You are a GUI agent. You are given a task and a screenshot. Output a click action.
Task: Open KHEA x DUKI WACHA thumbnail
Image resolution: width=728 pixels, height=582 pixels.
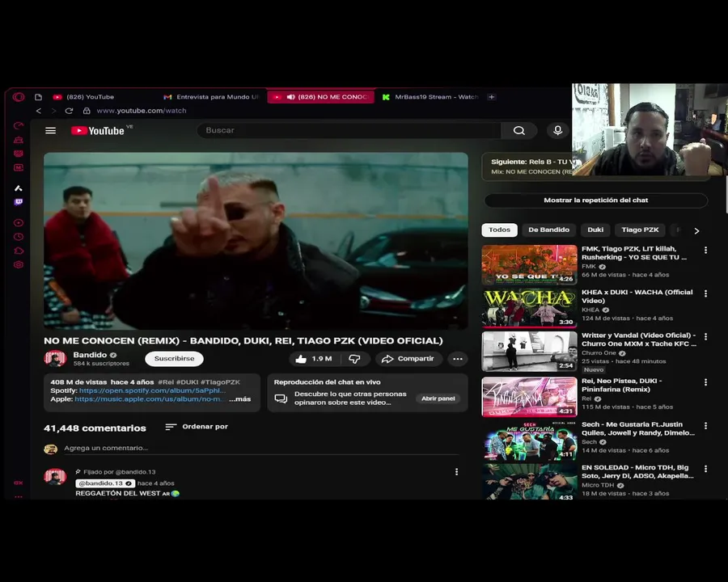tap(529, 308)
